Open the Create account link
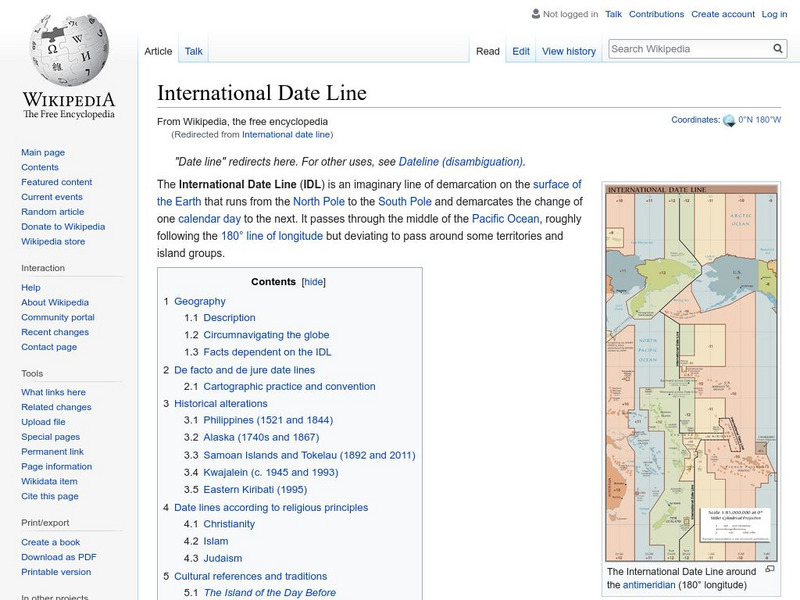The width and height of the screenshot is (800, 600). pos(723,15)
